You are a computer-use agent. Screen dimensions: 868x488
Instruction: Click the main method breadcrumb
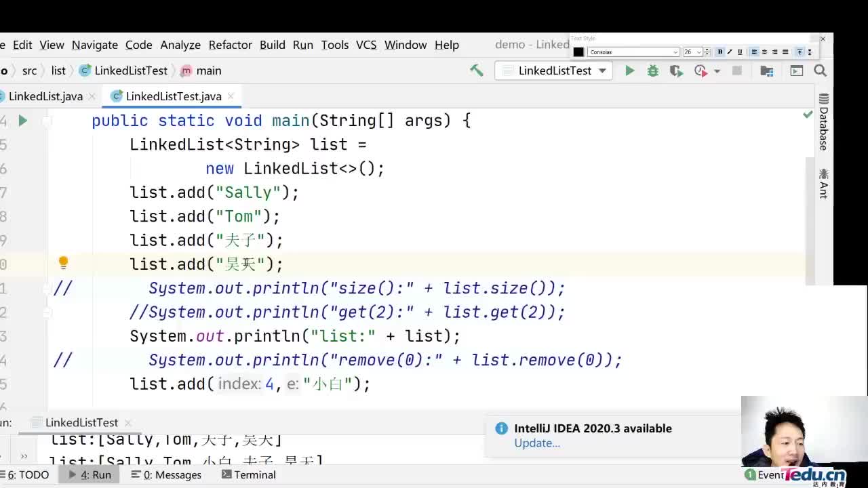201,70
